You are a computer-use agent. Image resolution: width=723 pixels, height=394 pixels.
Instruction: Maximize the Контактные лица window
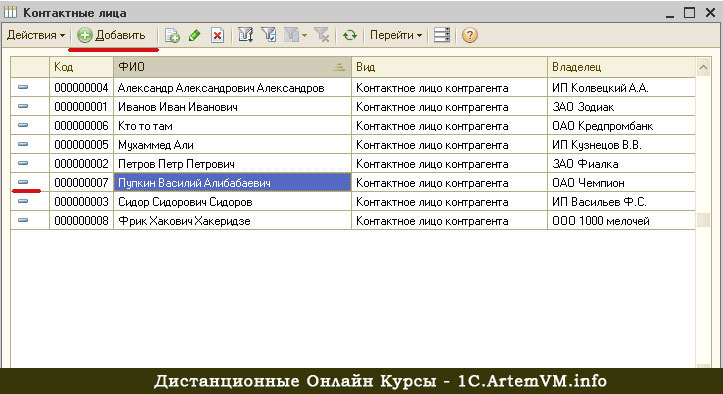click(x=689, y=12)
